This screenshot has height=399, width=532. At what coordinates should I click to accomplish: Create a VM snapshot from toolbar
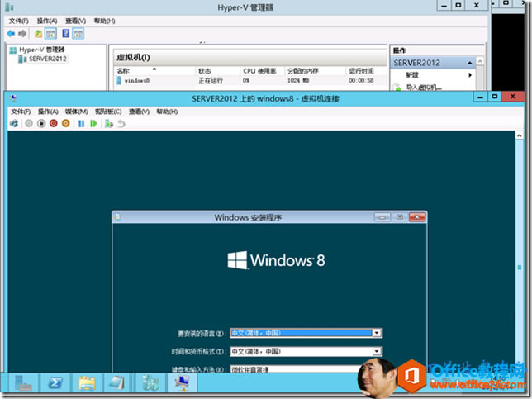(x=109, y=124)
